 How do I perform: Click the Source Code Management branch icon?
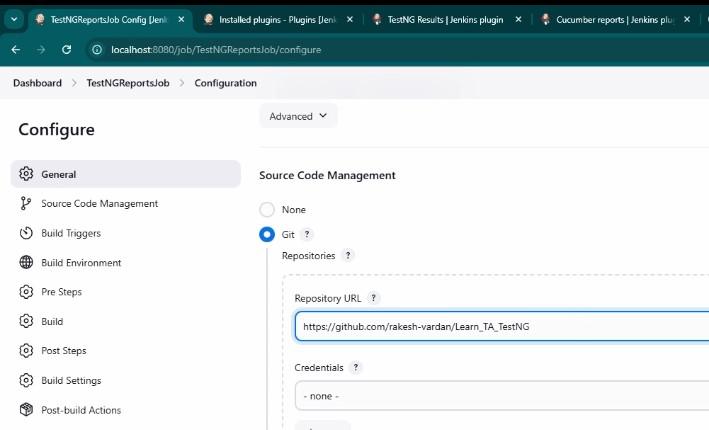pyautogui.click(x=26, y=203)
